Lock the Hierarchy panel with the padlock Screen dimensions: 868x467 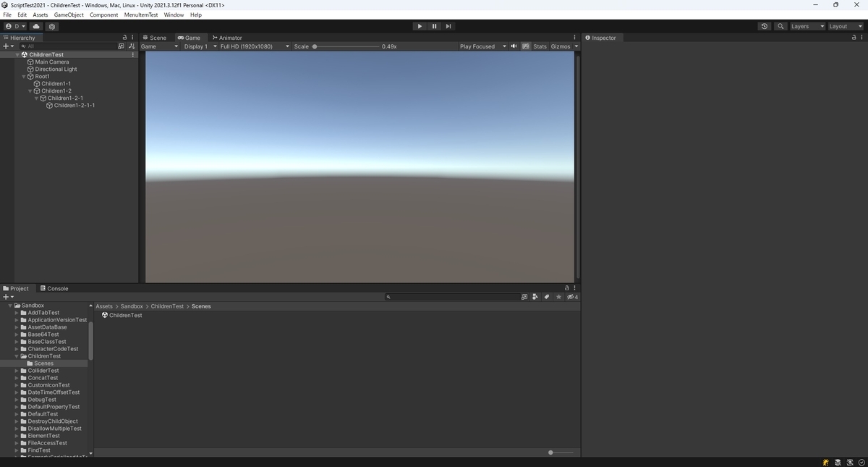pyautogui.click(x=124, y=37)
